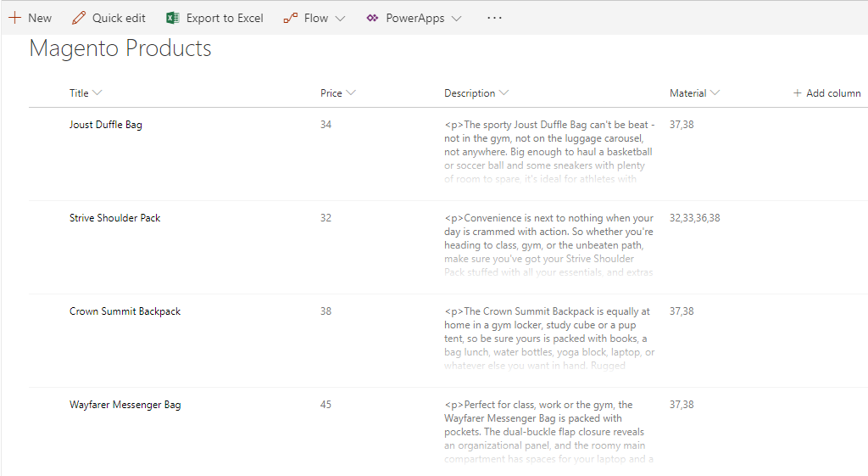
Task: Open the more options ellipsis menu
Action: pos(495,18)
